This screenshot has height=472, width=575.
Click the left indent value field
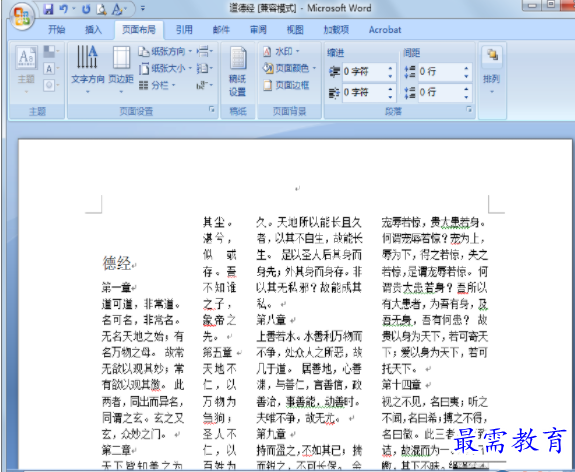[x=364, y=72]
